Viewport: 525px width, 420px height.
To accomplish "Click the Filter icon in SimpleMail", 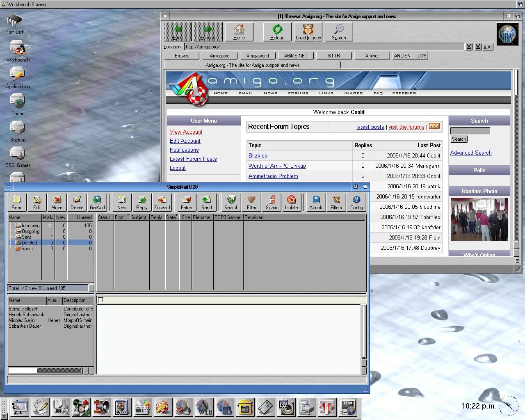I will click(251, 202).
